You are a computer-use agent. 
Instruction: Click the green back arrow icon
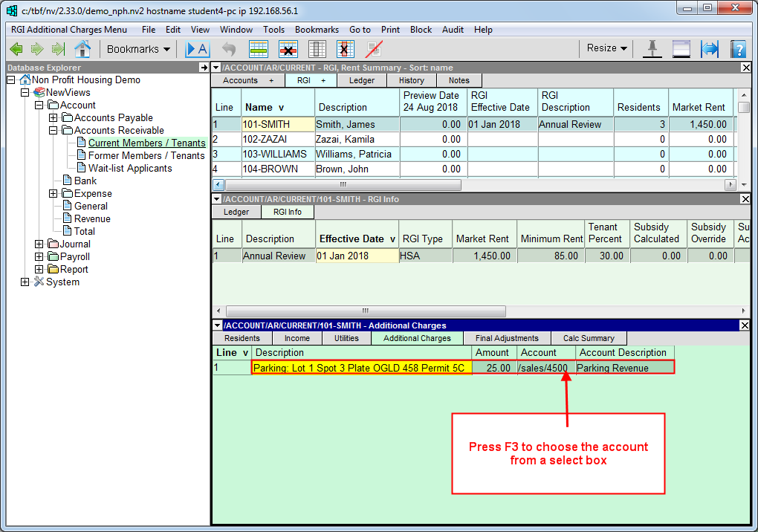(16, 49)
